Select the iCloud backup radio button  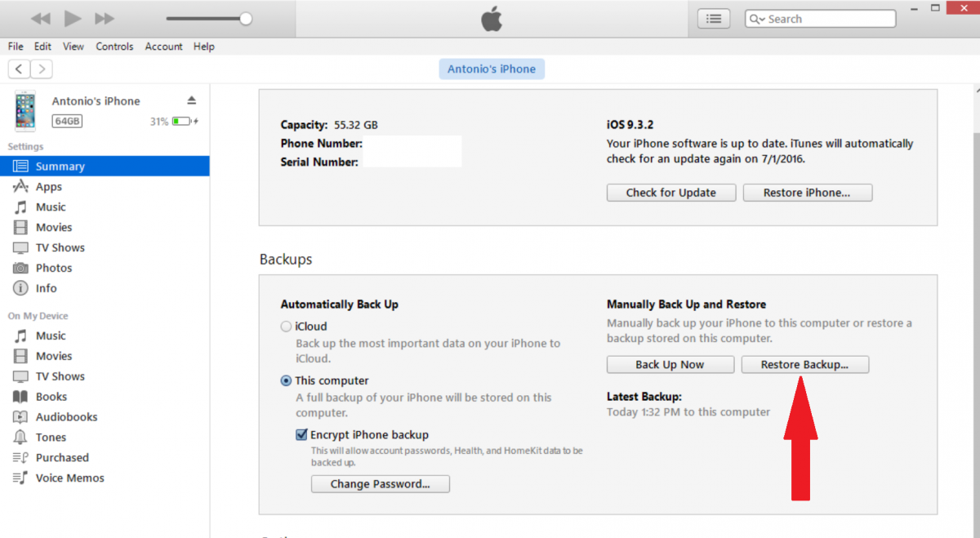point(286,327)
